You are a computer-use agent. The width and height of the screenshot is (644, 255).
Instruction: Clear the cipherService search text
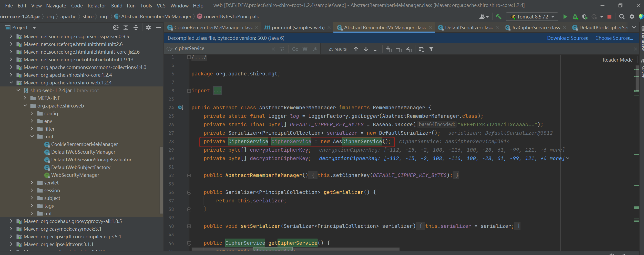click(x=273, y=49)
